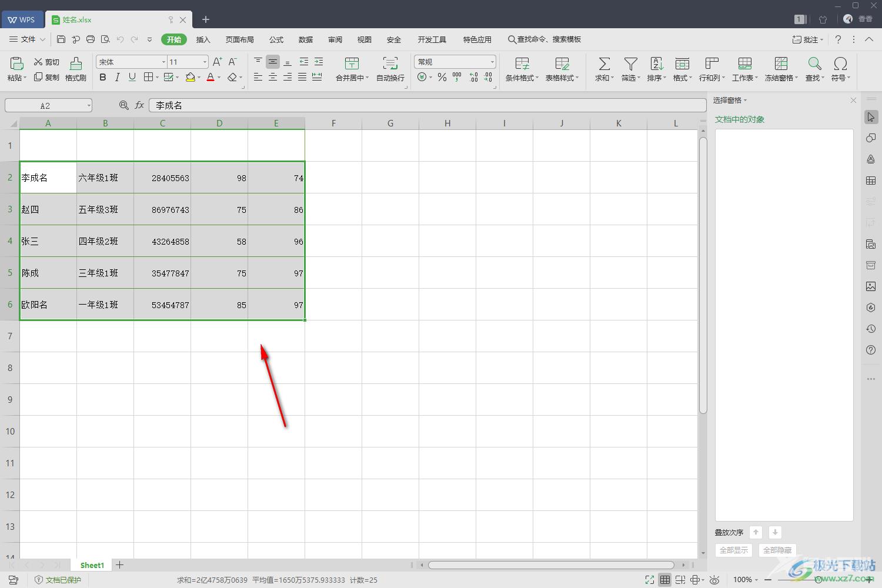Switch to 公式 Formulas tab
Viewport: 882px width, 588px height.
pos(276,39)
